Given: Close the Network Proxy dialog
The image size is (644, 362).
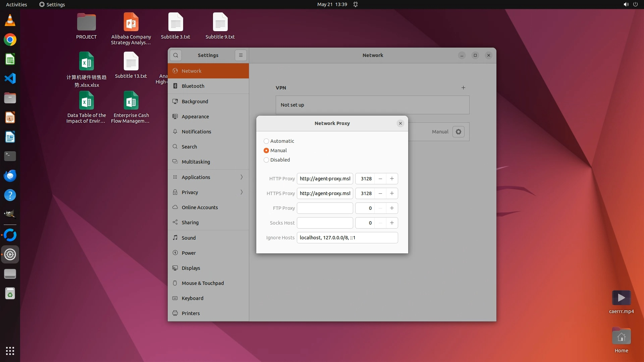Looking at the screenshot, I should click(400, 123).
